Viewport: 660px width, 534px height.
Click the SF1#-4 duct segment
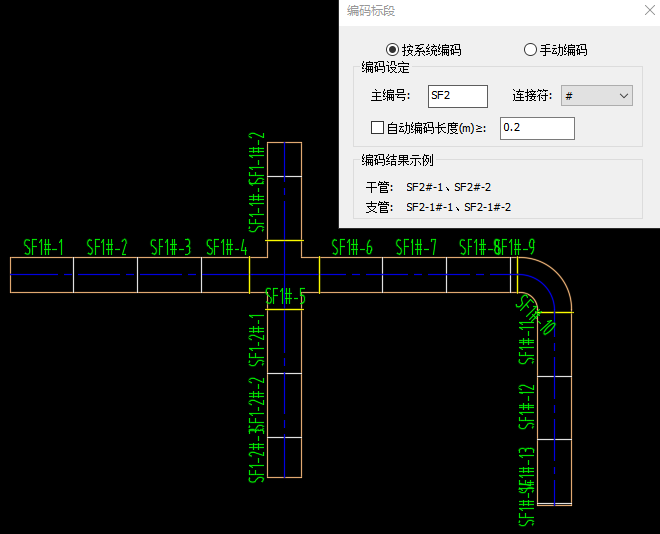[225, 274]
